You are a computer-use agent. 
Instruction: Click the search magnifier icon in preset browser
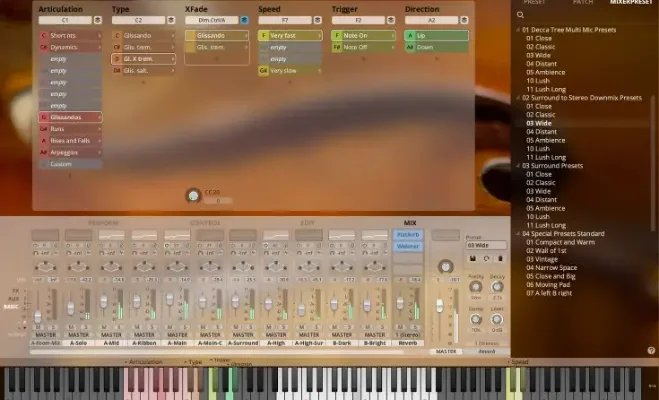click(x=520, y=15)
